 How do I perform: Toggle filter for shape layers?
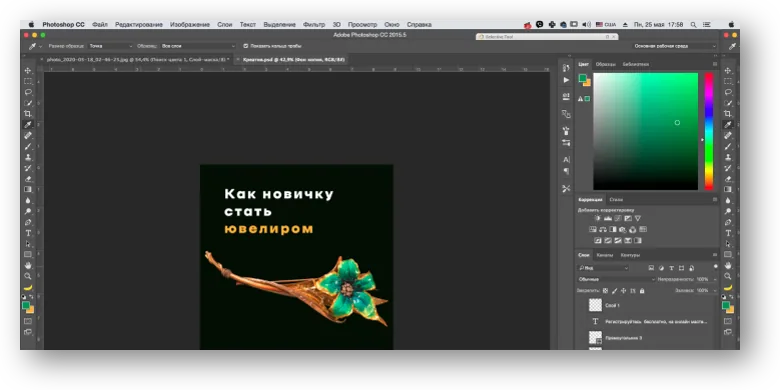coord(682,268)
